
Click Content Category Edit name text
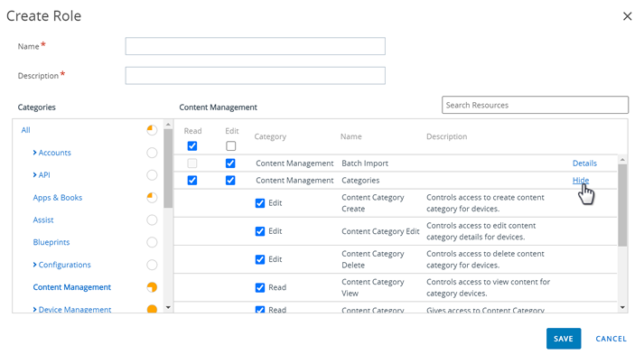380,231
